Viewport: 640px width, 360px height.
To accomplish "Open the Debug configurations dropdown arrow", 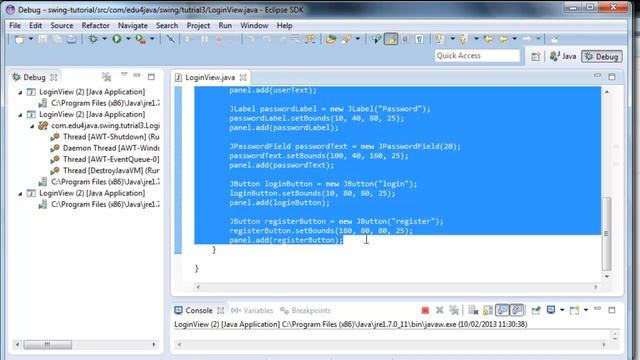I will click(x=104, y=39).
